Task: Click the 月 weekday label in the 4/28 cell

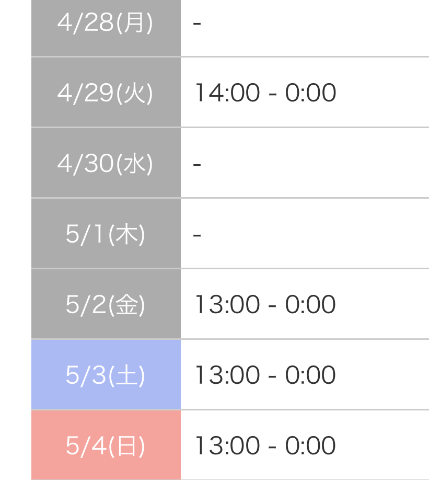Action: [135, 23]
